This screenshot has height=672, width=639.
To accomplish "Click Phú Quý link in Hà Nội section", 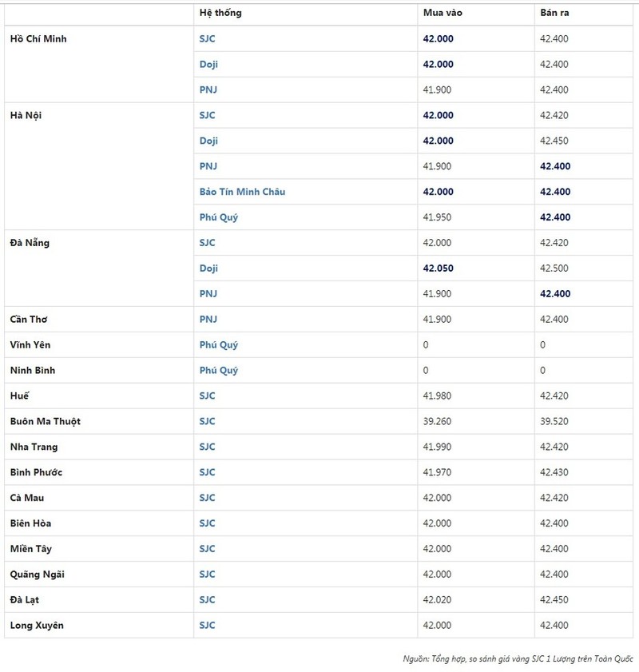I will pos(218,217).
